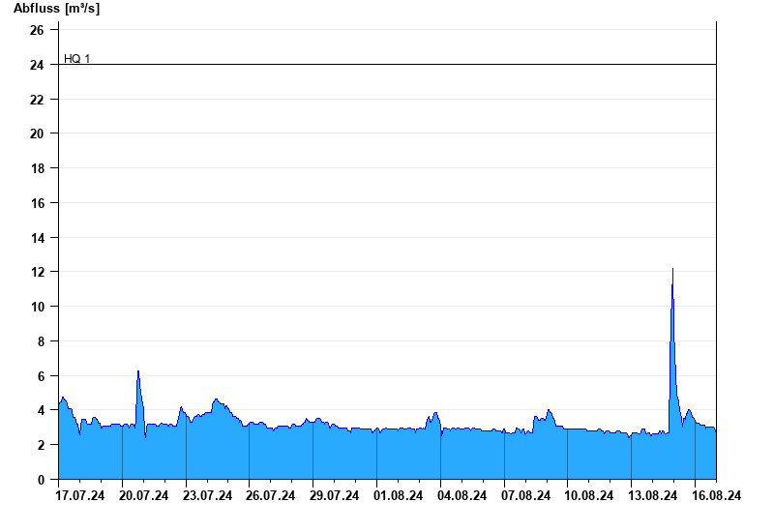Click the y-axis value 6
Image resolution: width=774 pixels, height=532 pixels.
click(x=41, y=376)
